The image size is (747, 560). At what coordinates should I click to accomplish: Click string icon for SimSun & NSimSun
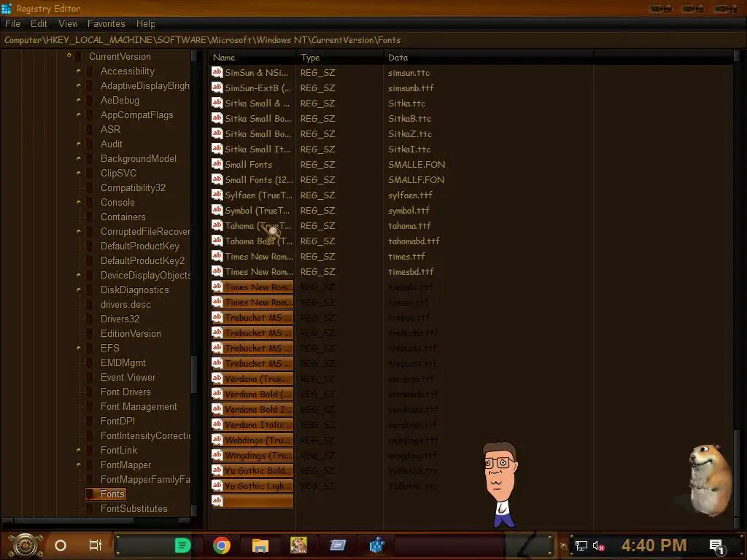217,72
